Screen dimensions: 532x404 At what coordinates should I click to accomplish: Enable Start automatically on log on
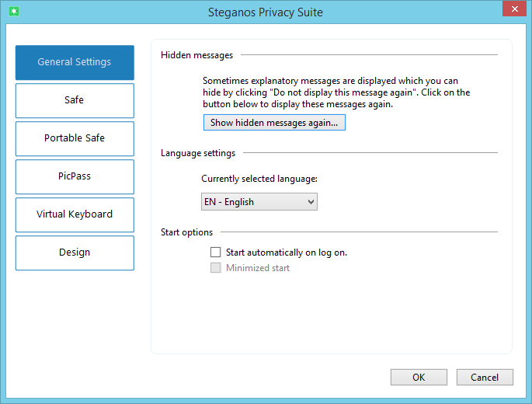216,252
